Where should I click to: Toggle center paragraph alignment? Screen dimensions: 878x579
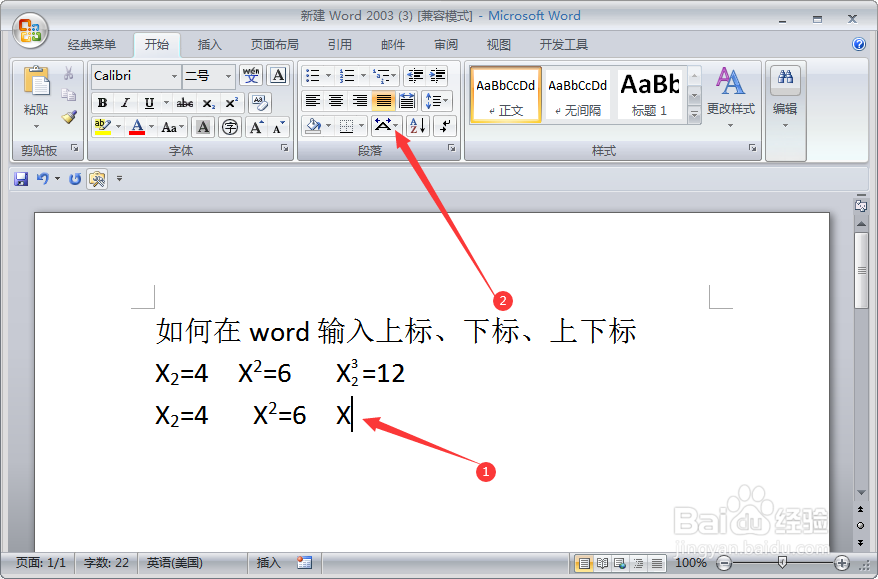pos(336,100)
